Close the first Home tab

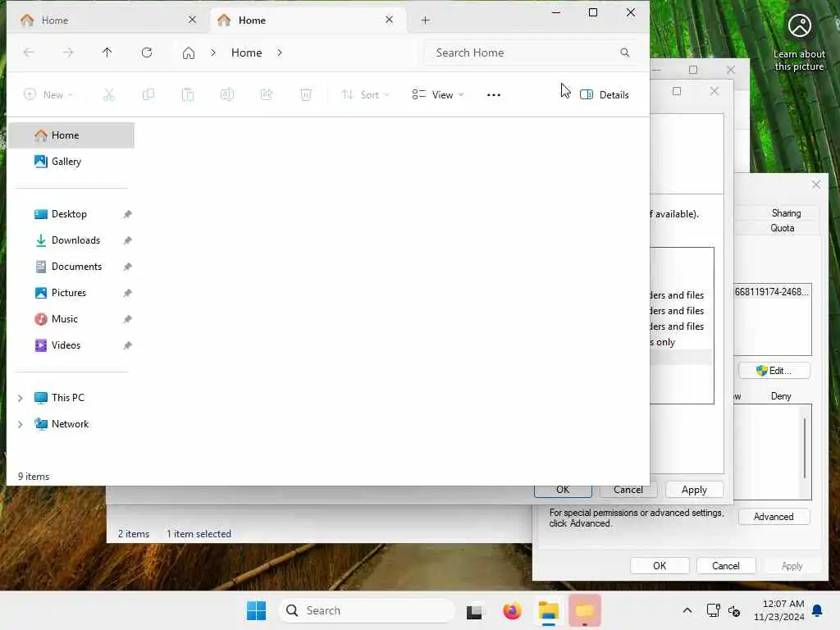(192, 20)
